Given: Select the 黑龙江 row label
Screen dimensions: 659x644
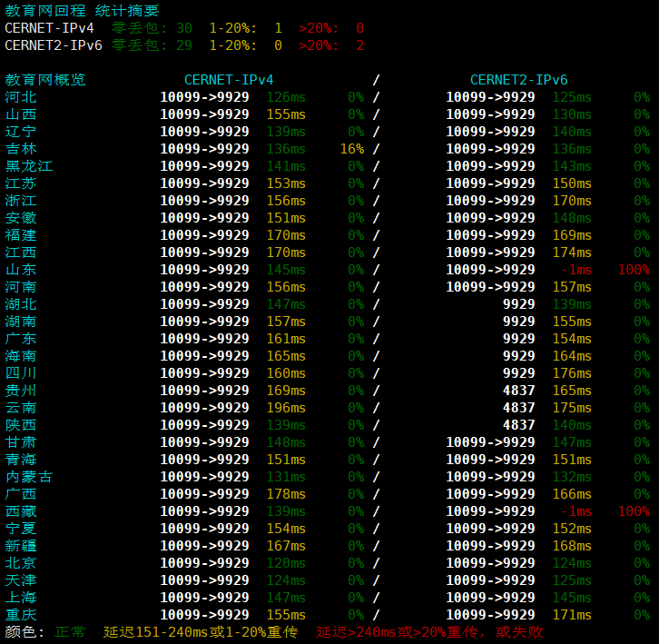Looking at the screenshot, I should 29,166.
